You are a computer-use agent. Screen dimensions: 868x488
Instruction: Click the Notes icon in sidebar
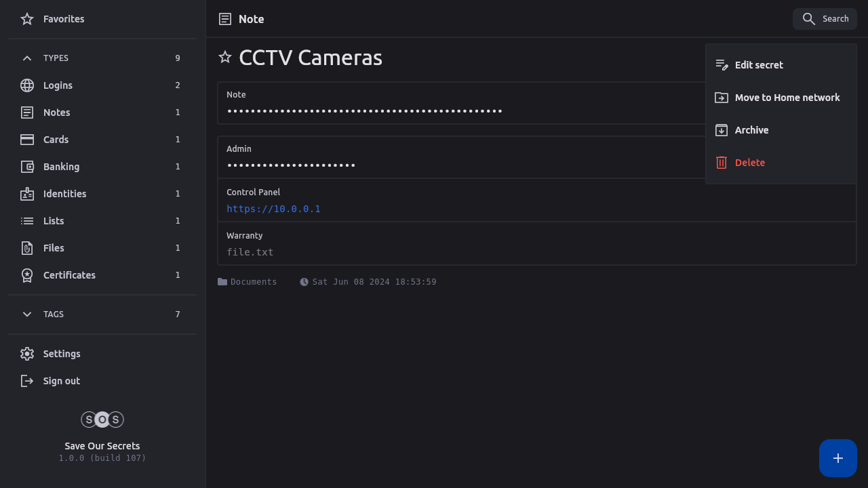(27, 113)
